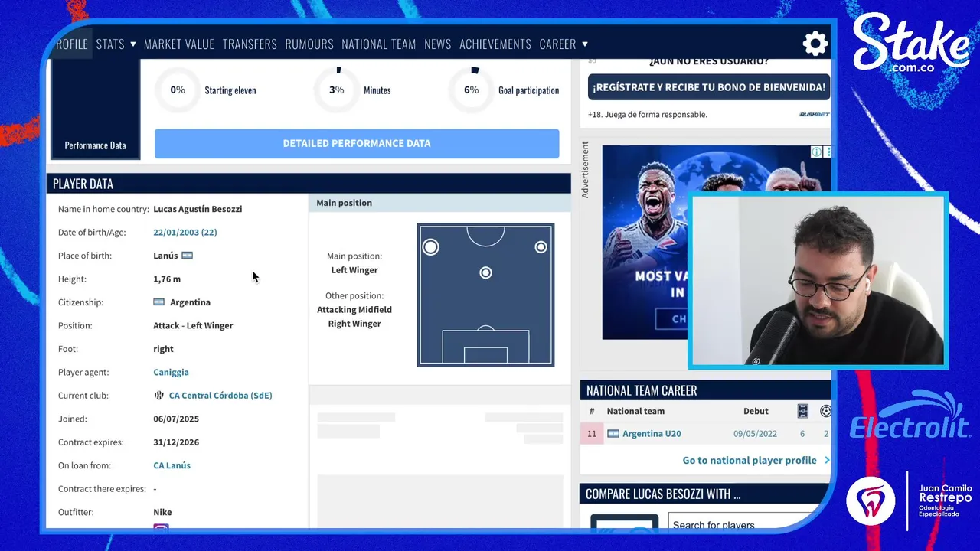Click the contract expiry 31/12/2026
Screen dimensions: 980x551
pos(176,442)
